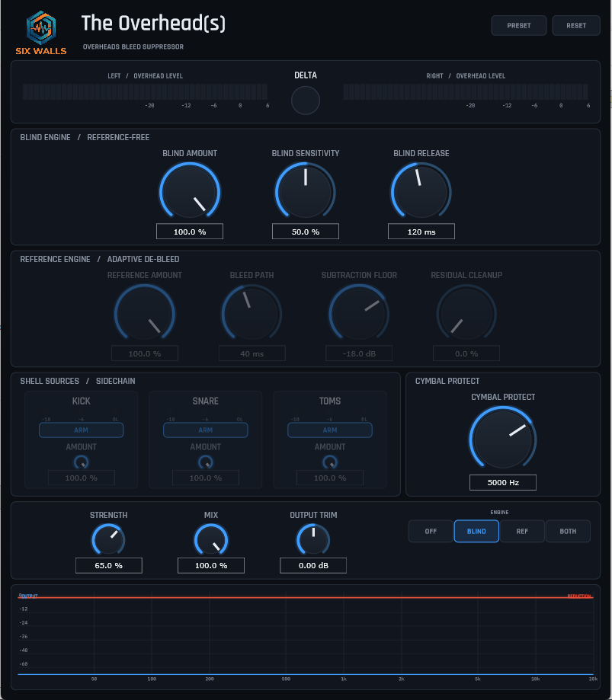Click the Bleed Path 40 ms field

(x=252, y=353)
